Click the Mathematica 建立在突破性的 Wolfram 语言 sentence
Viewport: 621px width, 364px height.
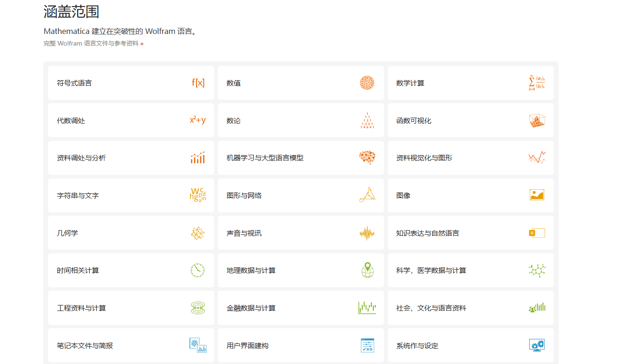(x=120, y=32)
